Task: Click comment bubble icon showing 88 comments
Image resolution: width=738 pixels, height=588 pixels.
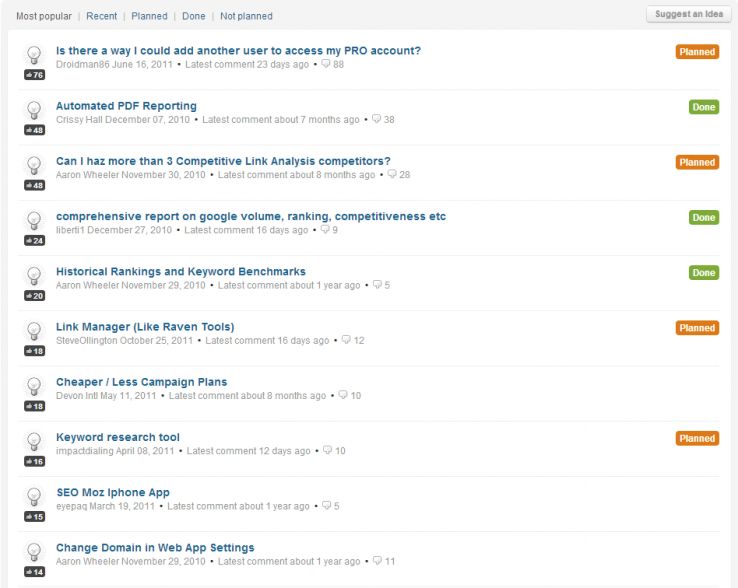Action: coord(325,64)
